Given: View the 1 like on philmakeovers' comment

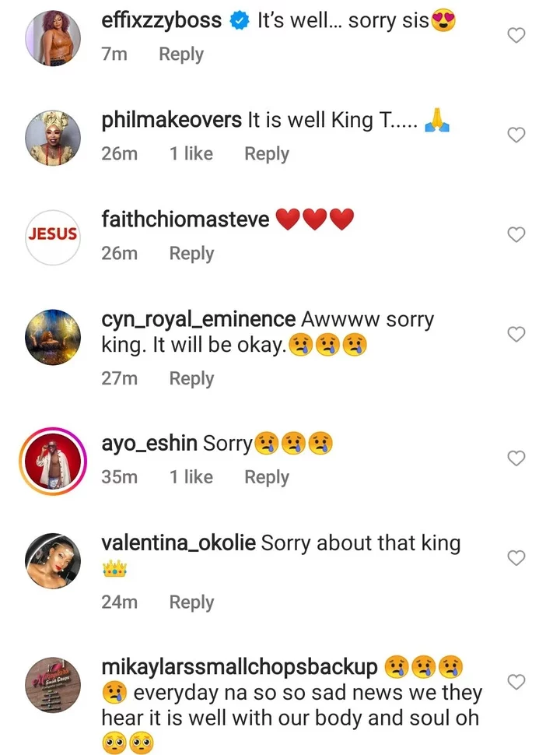Looking at the screenshot, I should click(x=191, y=154).
